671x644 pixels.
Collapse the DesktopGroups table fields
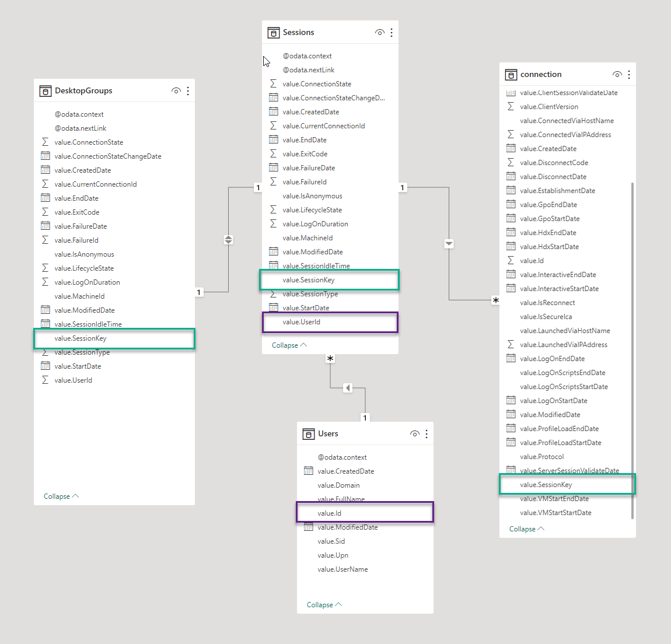[61, 496]
